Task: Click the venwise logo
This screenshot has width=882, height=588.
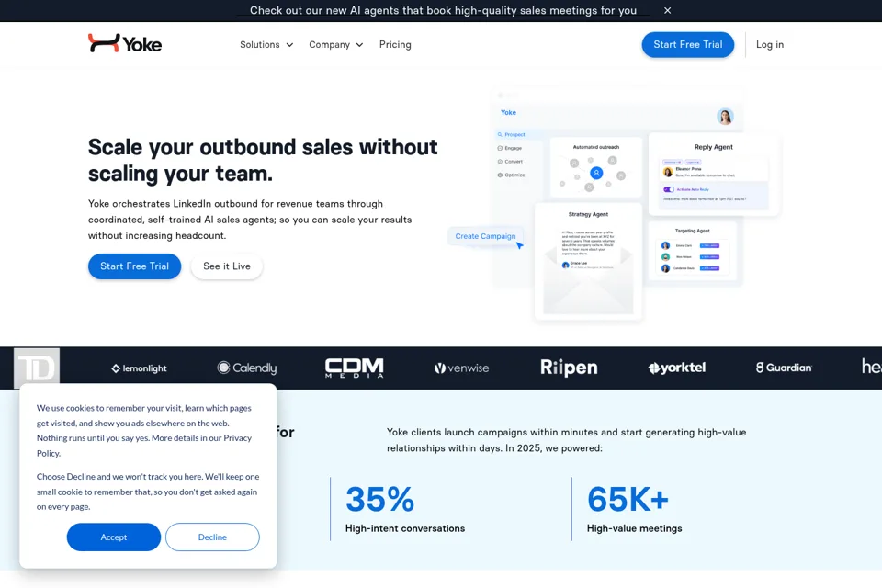Action: pyautogui.click(x=462, y=368)
